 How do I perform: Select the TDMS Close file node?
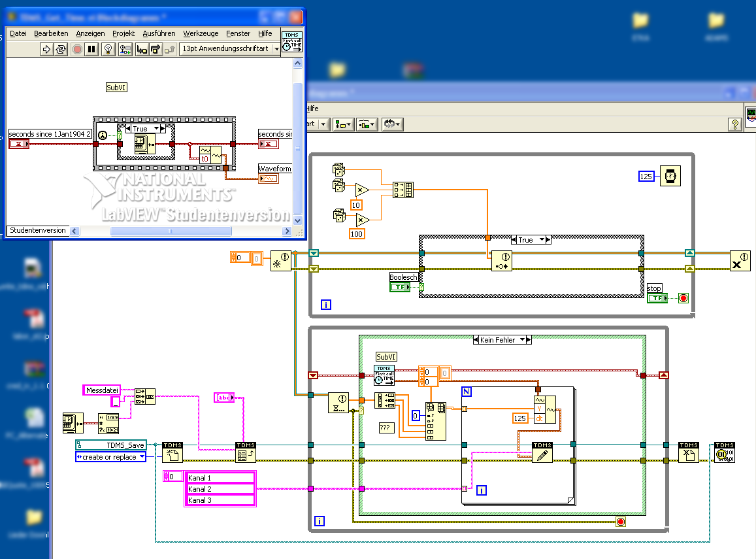coord(689,452)
